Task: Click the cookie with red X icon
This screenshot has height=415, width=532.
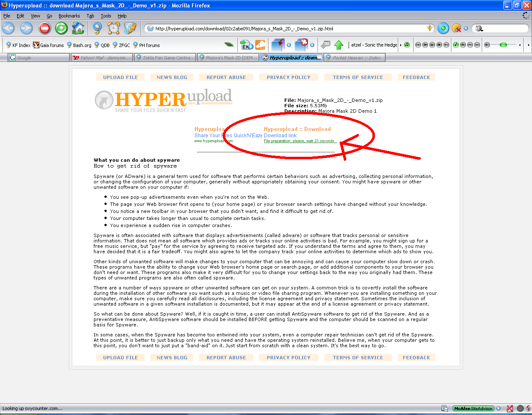Action: click(456, 28)
